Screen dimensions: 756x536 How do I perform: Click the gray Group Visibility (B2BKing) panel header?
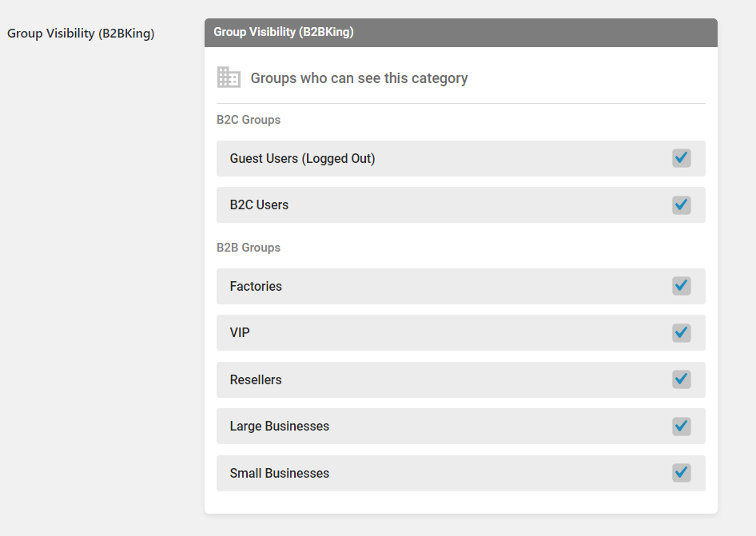tap(461, 32)
